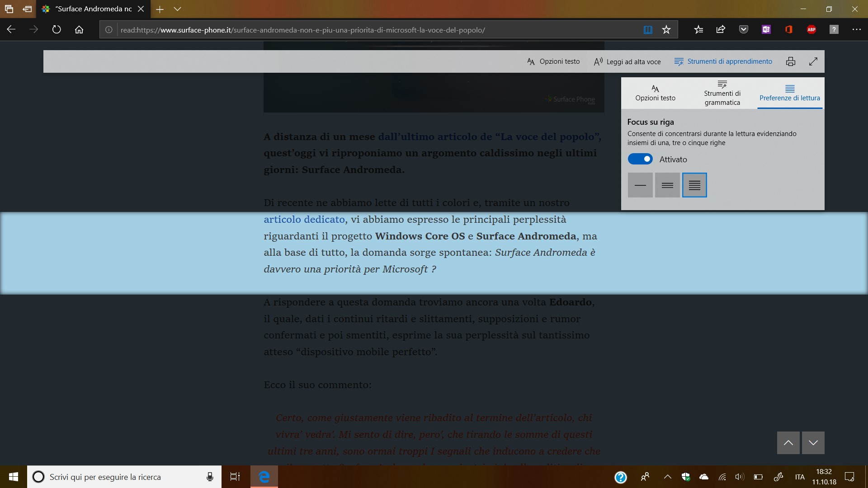Show tab previews chevron
Screen dimensions: 868x488
coord(178,9)
